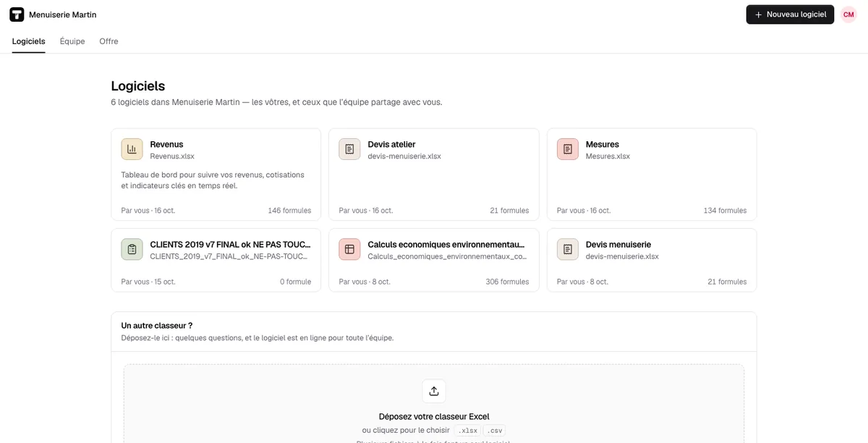Click the .xlsx format tag
The image size is (868, 443).
click(468, 430)
